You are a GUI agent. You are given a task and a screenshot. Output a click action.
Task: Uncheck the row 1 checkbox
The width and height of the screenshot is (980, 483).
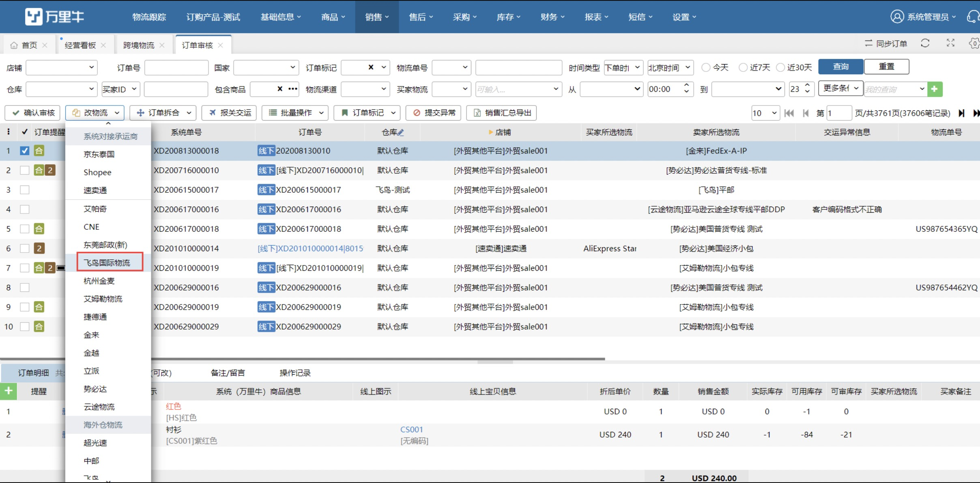24,151
